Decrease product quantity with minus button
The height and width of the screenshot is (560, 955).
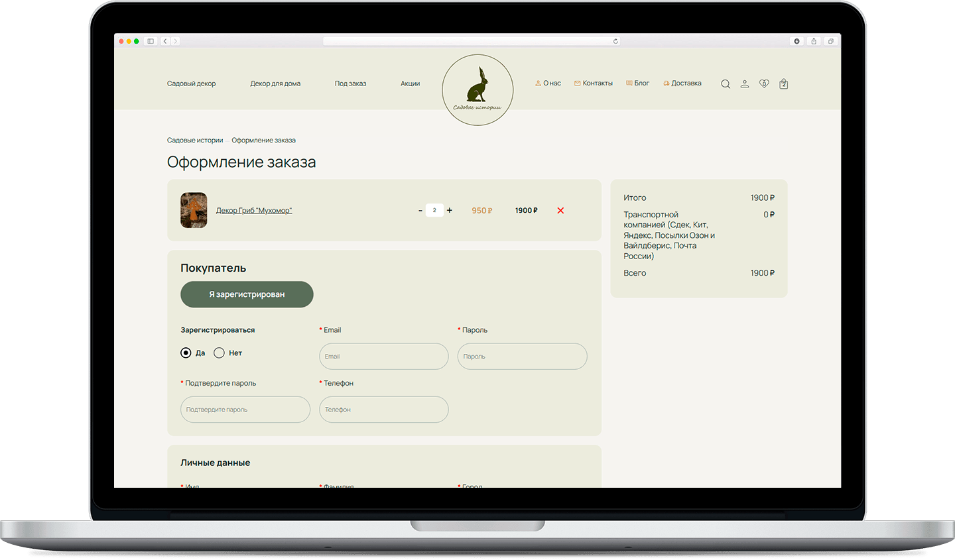[x=420, y=211]
